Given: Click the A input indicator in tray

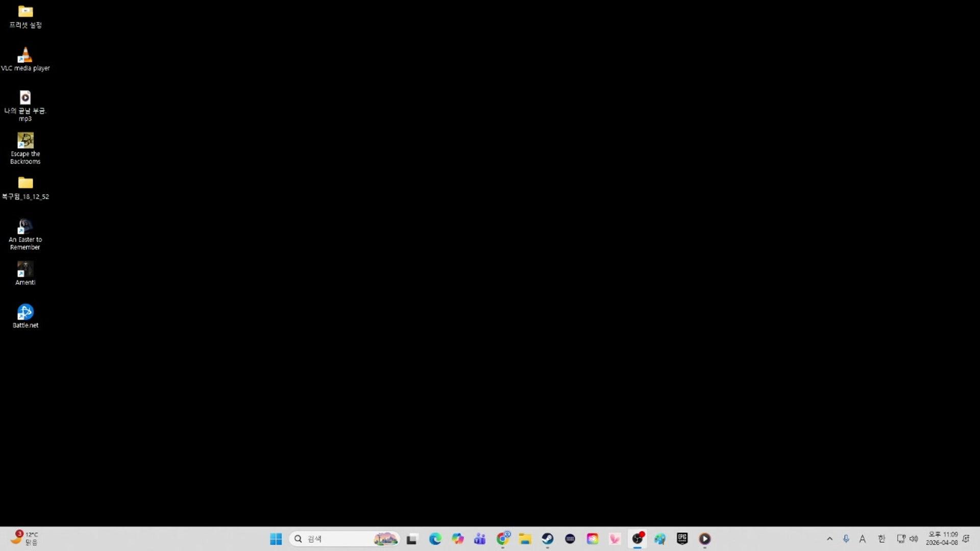Looking at the screenshot, I should pos(863,539).
